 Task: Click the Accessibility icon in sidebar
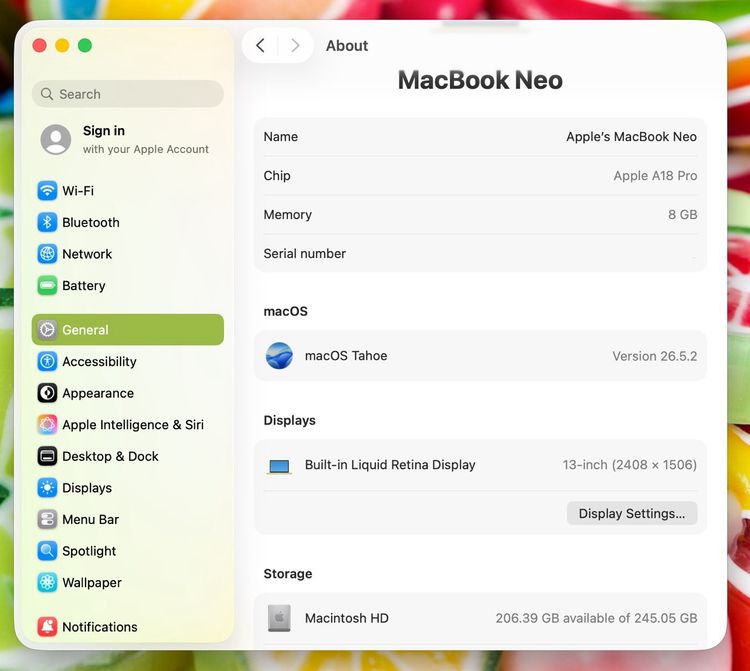(47, 361)
